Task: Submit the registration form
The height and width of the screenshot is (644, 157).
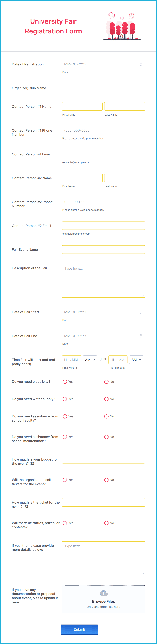Action: pos(79,629)
